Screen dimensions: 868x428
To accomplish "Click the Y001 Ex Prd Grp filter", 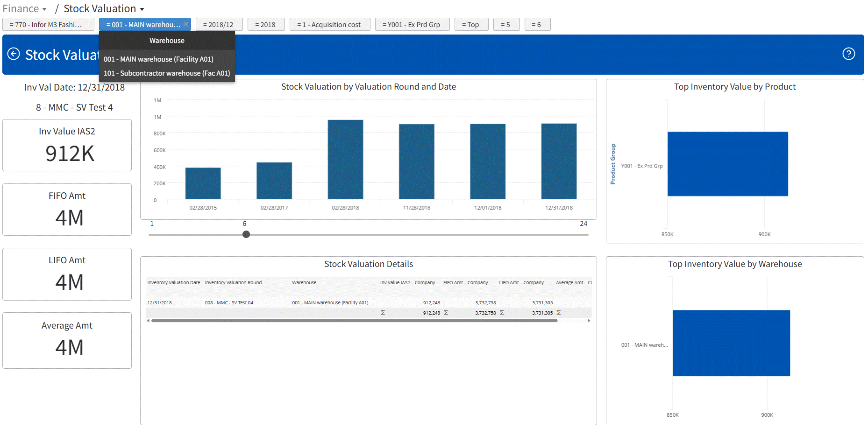I will (412, 24).
